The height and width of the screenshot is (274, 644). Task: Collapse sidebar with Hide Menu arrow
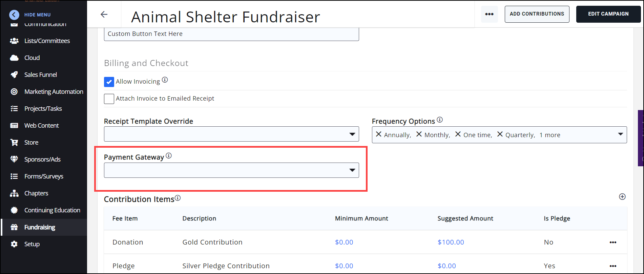[14, 15]
